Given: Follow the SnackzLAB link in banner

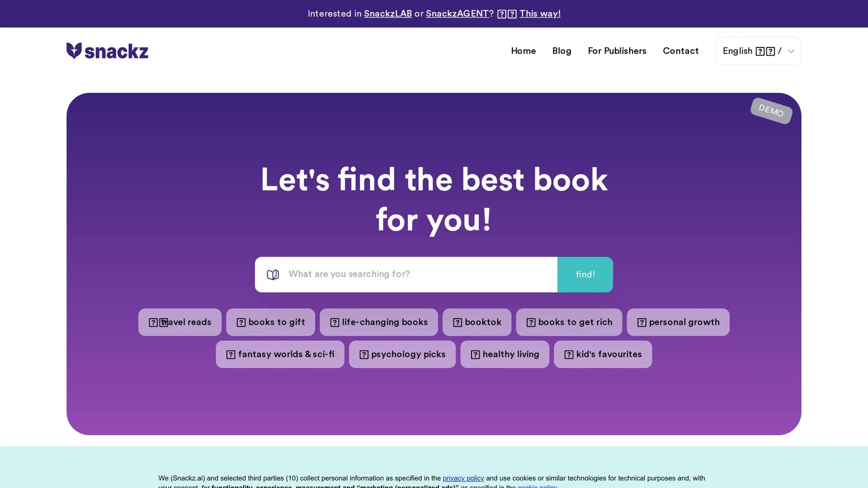Looking at the screenshot, I should tap(388, 14).
